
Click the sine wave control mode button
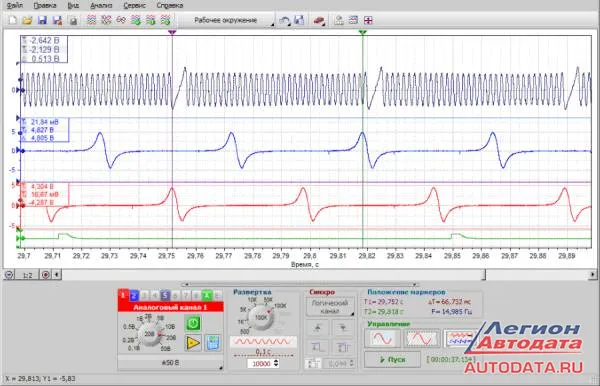[x=382, y=339]
